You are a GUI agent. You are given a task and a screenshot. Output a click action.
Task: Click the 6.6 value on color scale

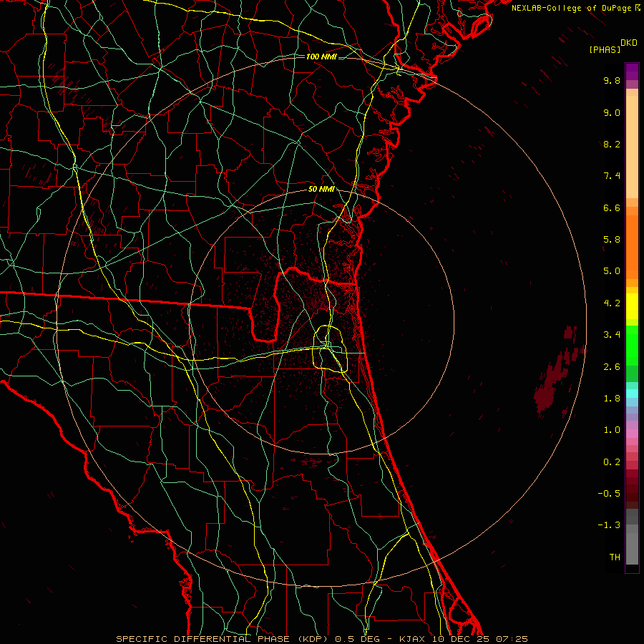(x=612, y=208)
